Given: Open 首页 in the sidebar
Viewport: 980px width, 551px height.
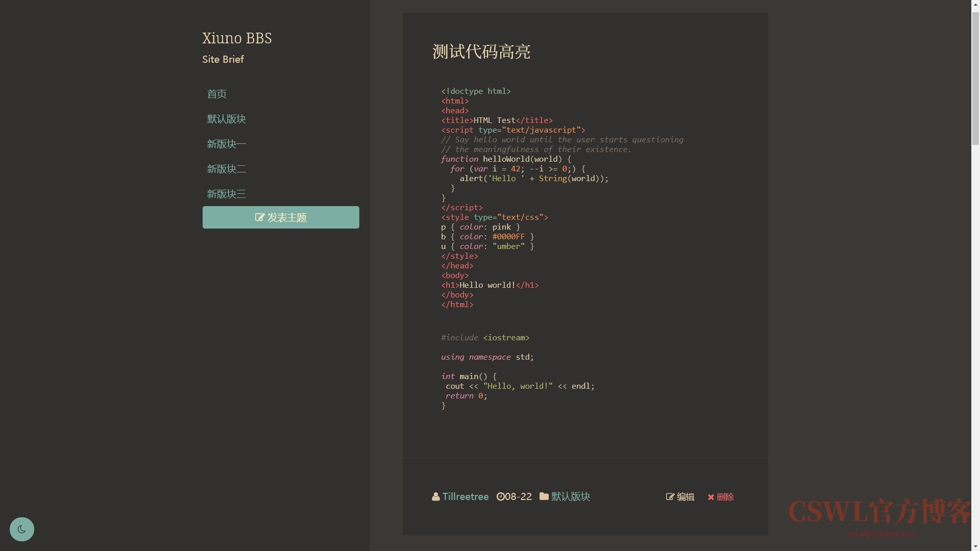Looking at the screenshot, I should tap(216, 94).
